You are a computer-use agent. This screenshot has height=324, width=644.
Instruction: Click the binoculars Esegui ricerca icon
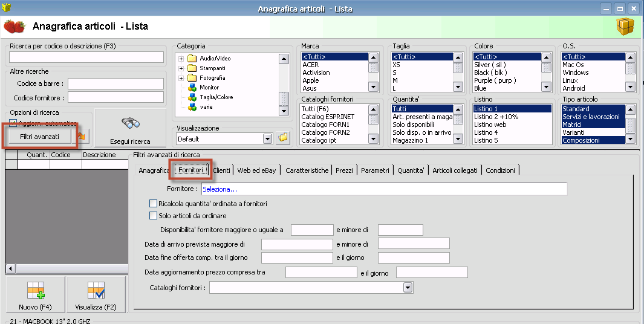(x=130, y=123)
